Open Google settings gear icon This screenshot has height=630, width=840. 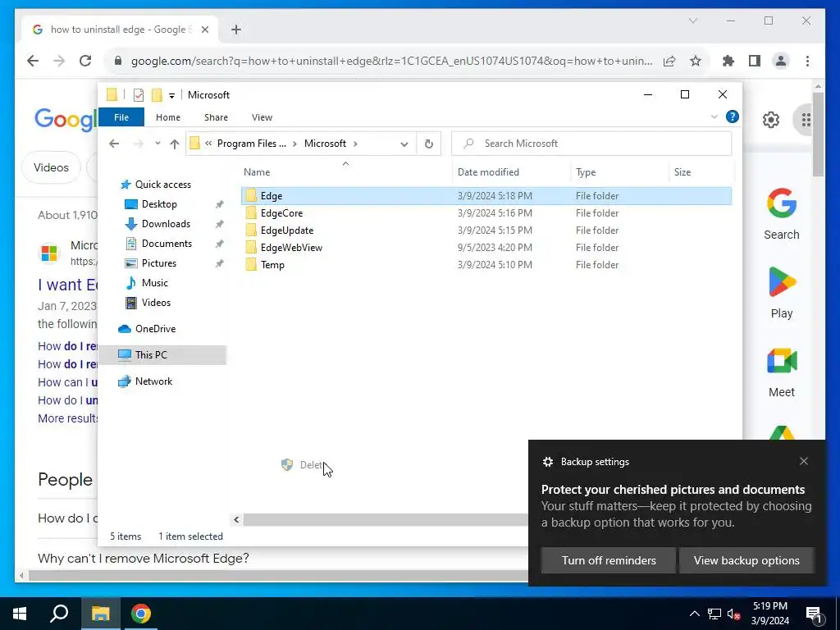[x=771, y=120]
